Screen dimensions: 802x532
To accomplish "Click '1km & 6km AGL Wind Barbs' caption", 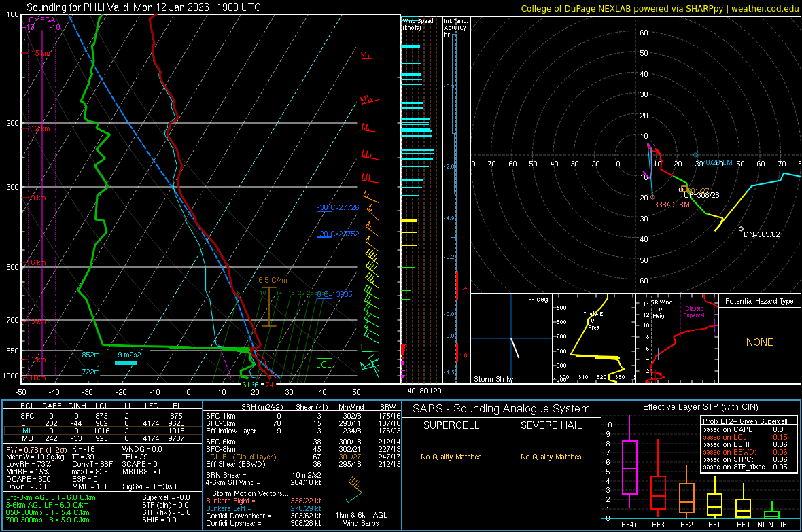I will coord(361,519).
